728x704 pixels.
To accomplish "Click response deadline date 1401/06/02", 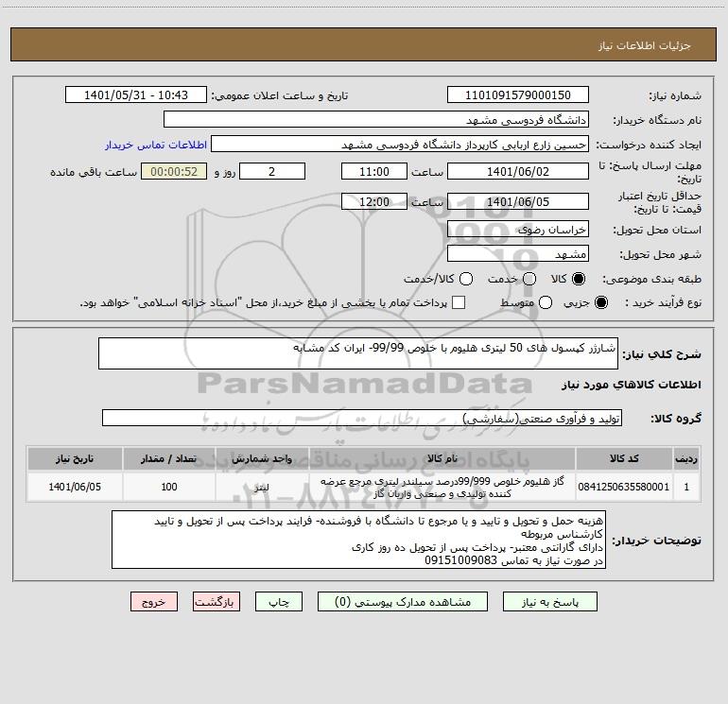I will pos(518,171).
